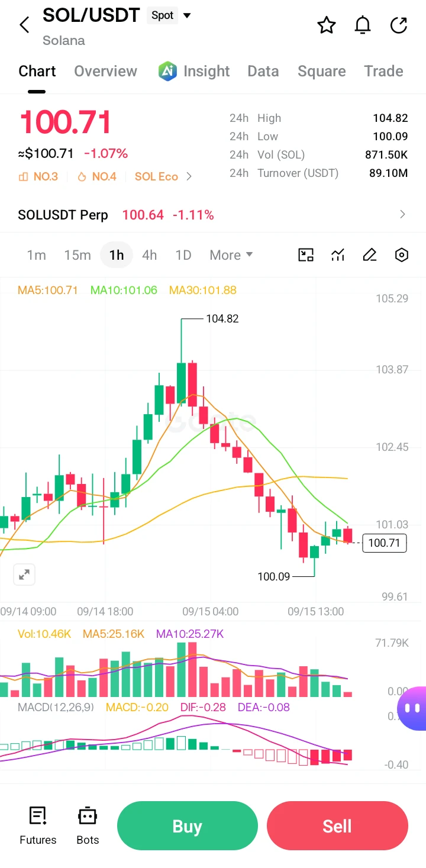Image resolution: width=426 pixels, height=868 pixels.
Task: Expand the More timeframes dropdown
Action: tap(231, 255)
